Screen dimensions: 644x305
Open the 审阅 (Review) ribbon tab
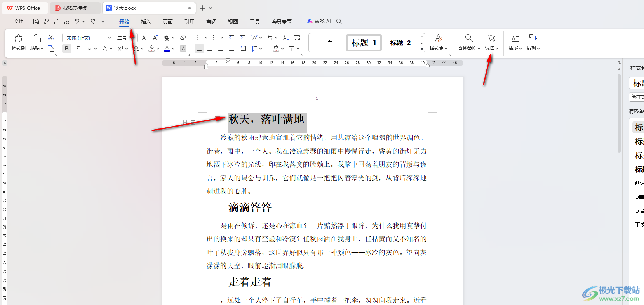point(211,22)
